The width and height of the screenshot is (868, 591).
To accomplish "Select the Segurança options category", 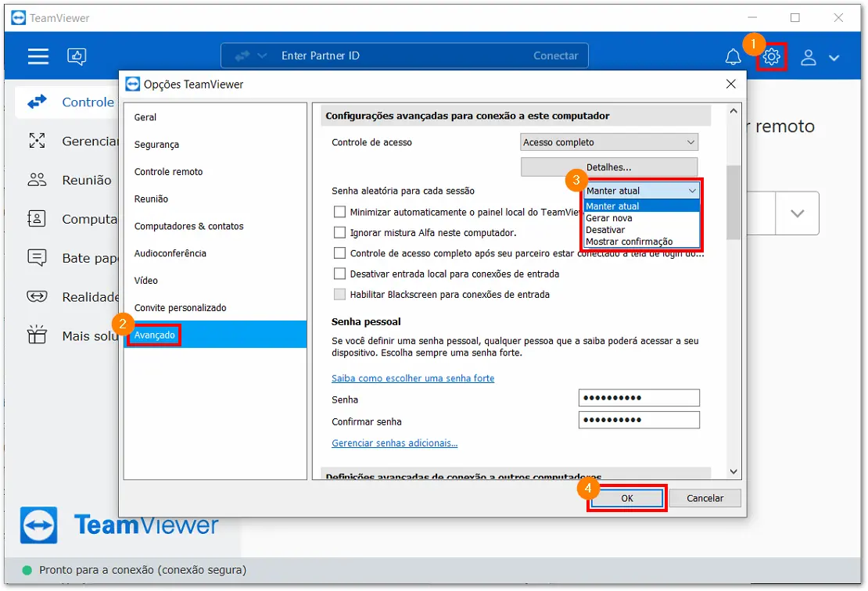I will (x=215, y=145).
